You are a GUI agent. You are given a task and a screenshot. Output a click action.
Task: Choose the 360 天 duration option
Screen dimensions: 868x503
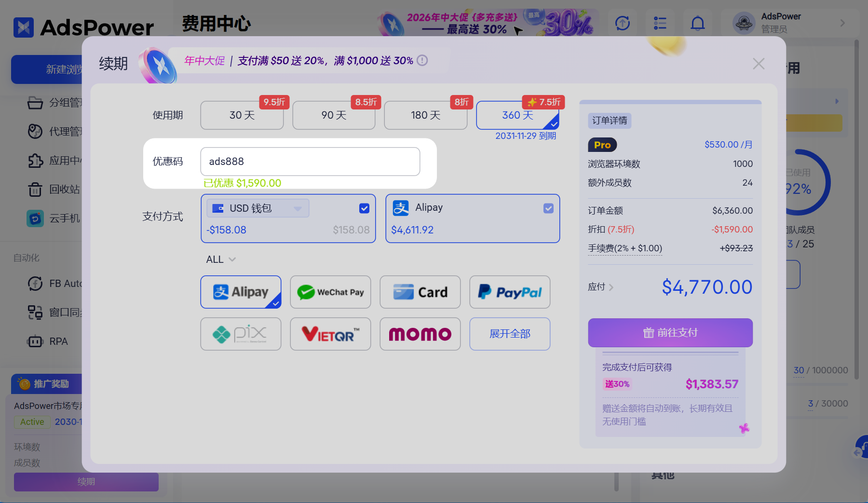[x=517, y=115]
